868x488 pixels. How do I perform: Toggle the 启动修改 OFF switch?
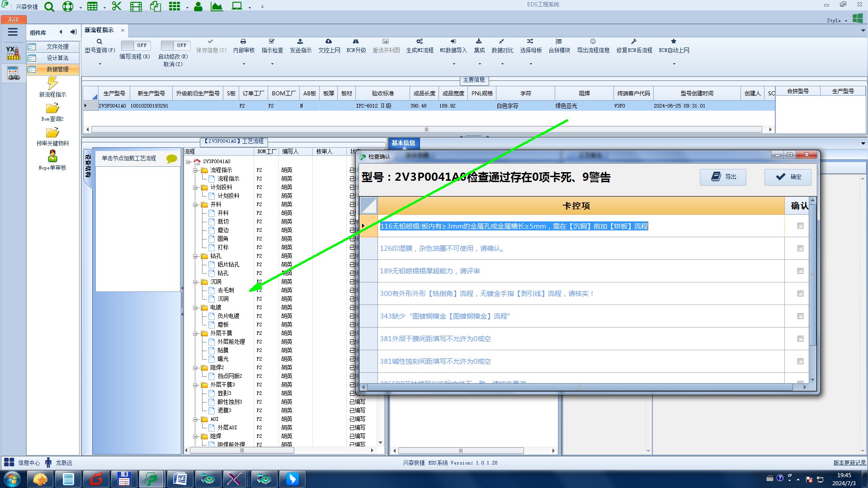pyautogui.click(x=175, y=45)
